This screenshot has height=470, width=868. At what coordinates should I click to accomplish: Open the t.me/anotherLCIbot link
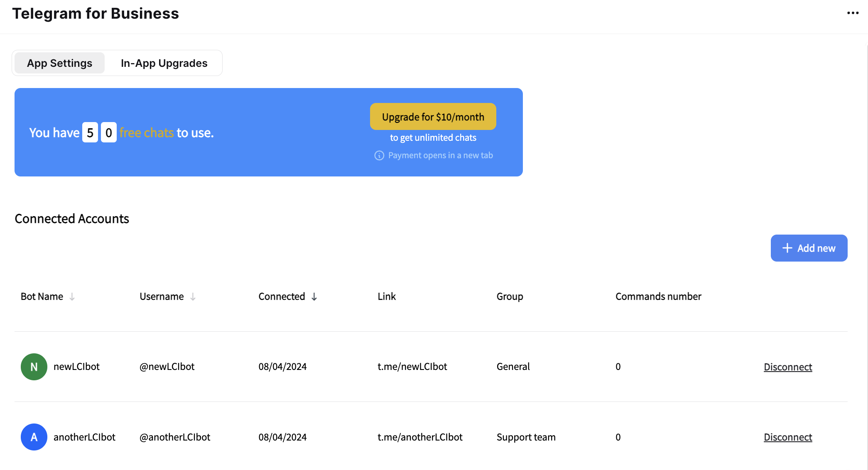click(419, 437)
